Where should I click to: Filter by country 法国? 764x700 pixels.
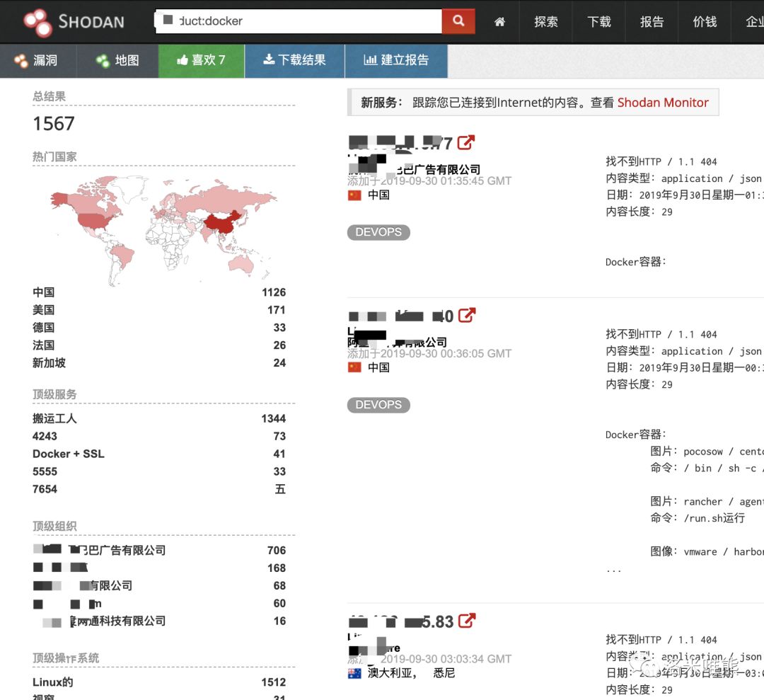point(43,345)
